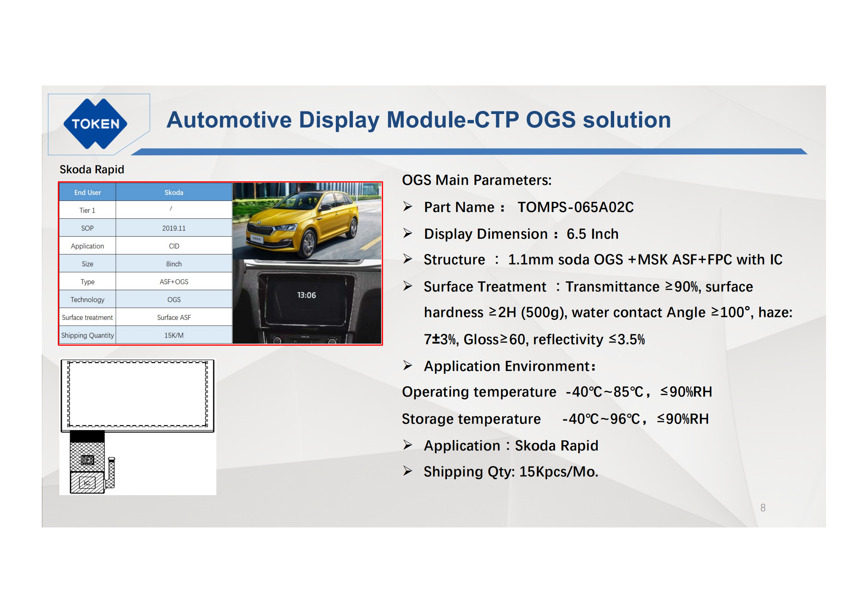The height and width of the screenshot is (614, 868).
Task: Click the Skoda header cell in table
Action: pos(174,192)
